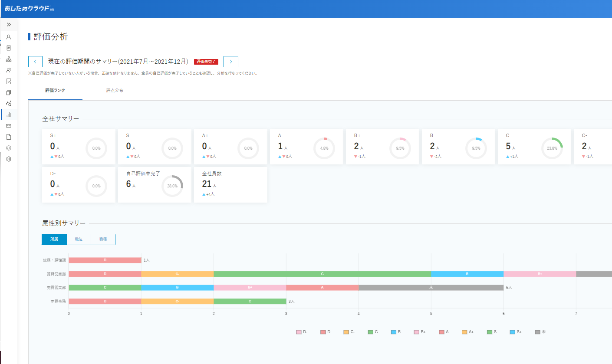The width and height of the screenshot is (612, 364).
Task: Toggle the 未 legend swatch
Action: (x=538, y=332)
